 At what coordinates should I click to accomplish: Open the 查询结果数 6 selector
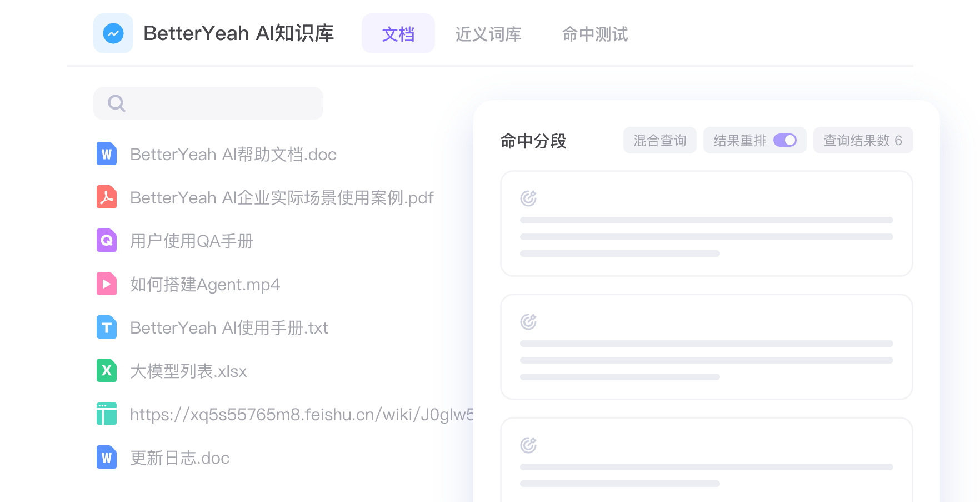(x=862, y=141)
